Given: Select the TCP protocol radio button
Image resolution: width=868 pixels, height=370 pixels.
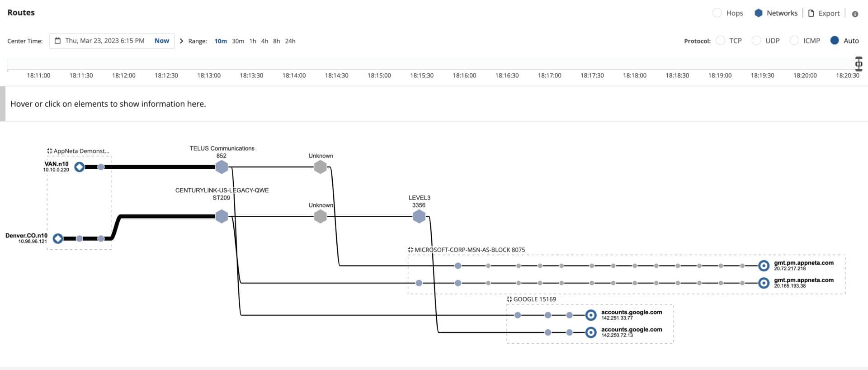Looking at the screenshot, I should click(721, 41).
